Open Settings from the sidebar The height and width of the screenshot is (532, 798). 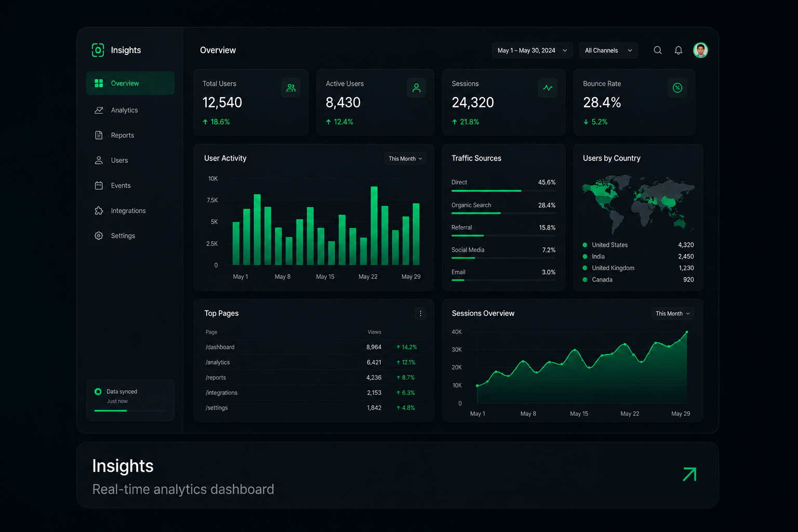(130, 236)
